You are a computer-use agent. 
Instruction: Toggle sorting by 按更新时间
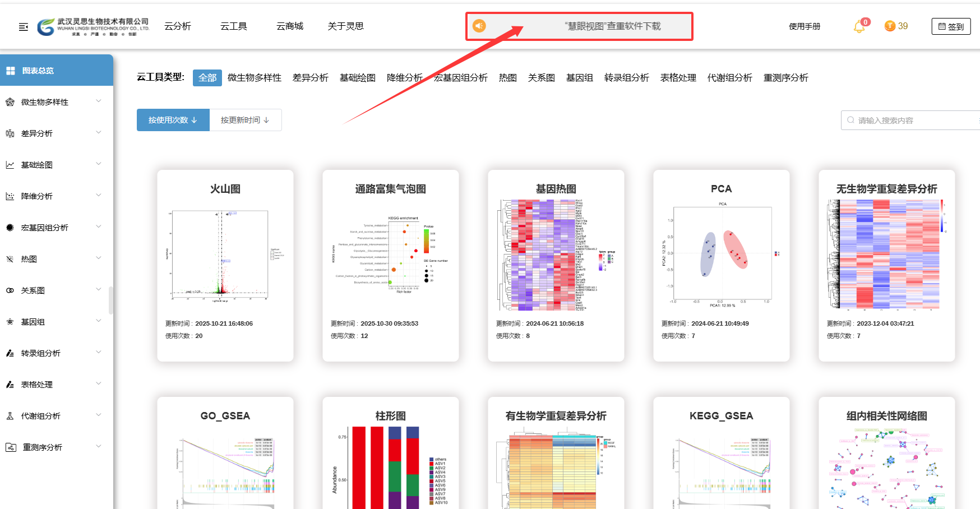point(245,119)
